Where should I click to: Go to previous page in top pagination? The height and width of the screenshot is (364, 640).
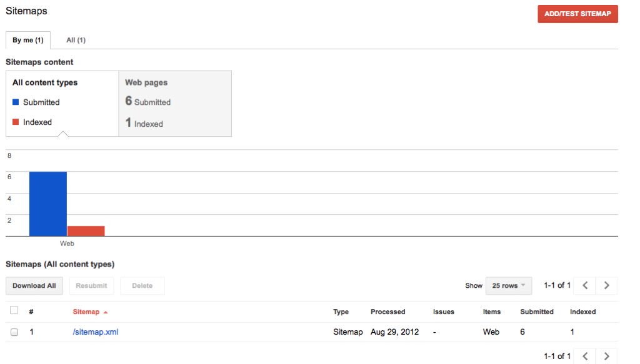(585, 285)
